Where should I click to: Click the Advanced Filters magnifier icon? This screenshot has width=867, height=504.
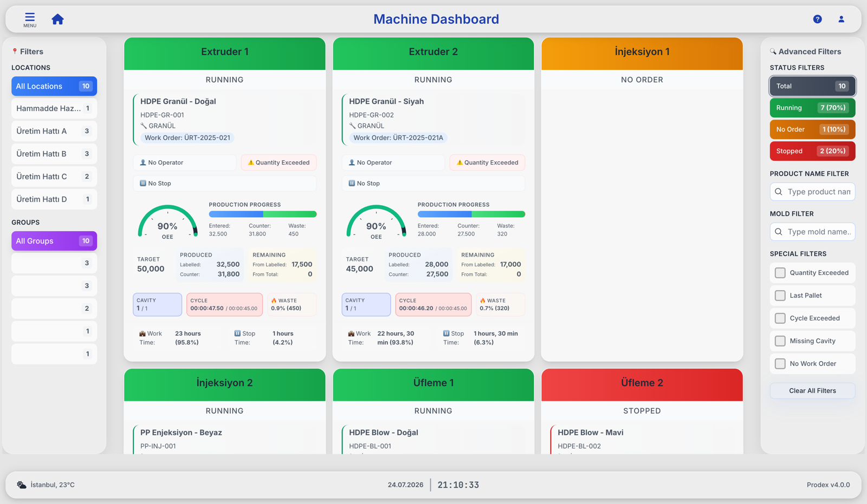point(773,51)
